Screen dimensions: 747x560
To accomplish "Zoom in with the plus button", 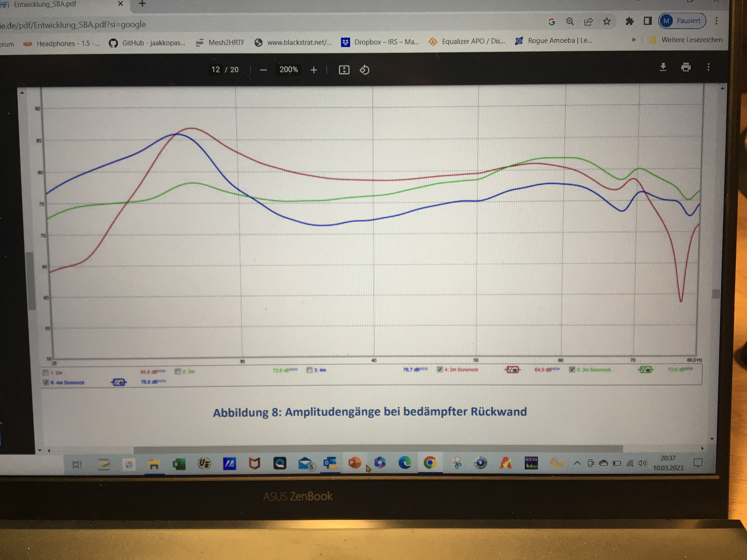I will [314, 70].
